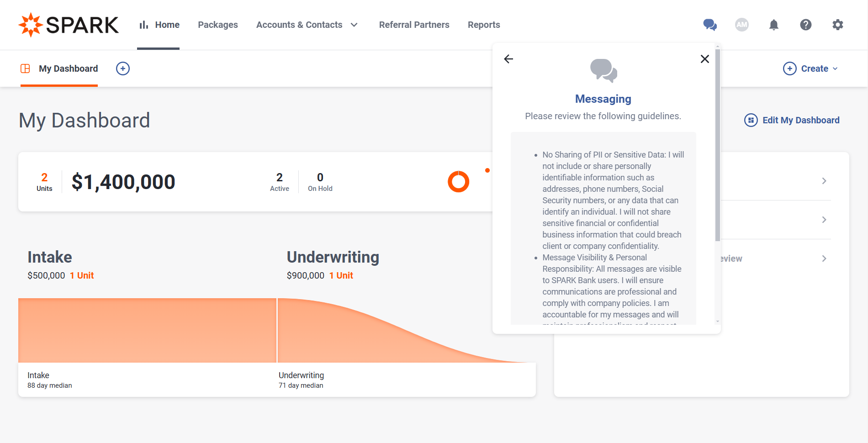The image size is (868, 443).
Task: Click the 2 Units count
Action: (44, 182)
